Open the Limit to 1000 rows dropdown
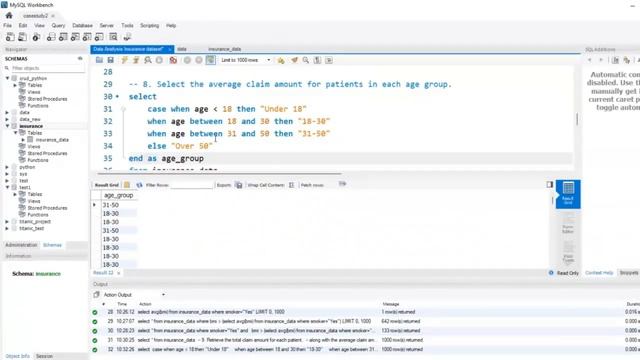This screenshot has width=640, height=360. pyautogui.click(x=246, y=60)
